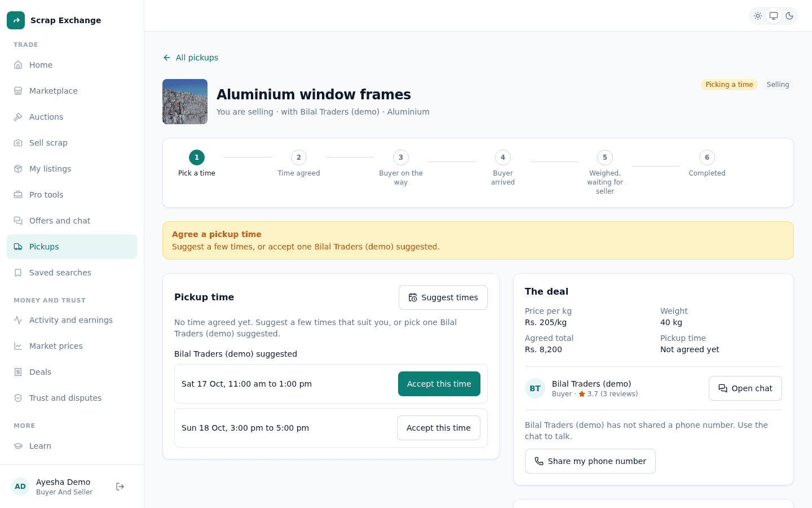The height and width of the screenshot is (508, 812).
Task: Click the Saved searches bookmark icon
Action: click(18, 273)
